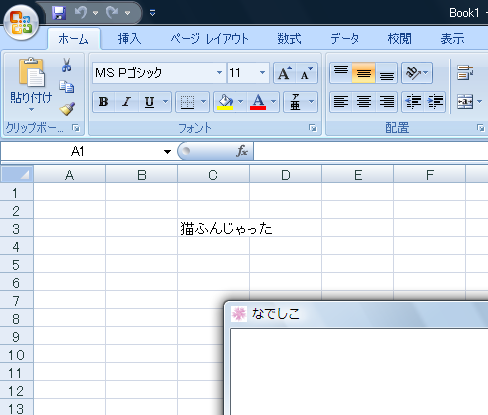Redo the last action
This screenshot has width=488, height=415.
click(x=112, y=13)
